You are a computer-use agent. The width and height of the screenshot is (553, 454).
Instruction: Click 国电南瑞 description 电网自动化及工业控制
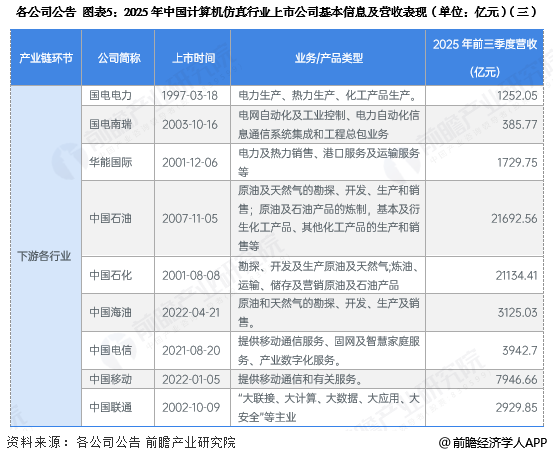329,125
